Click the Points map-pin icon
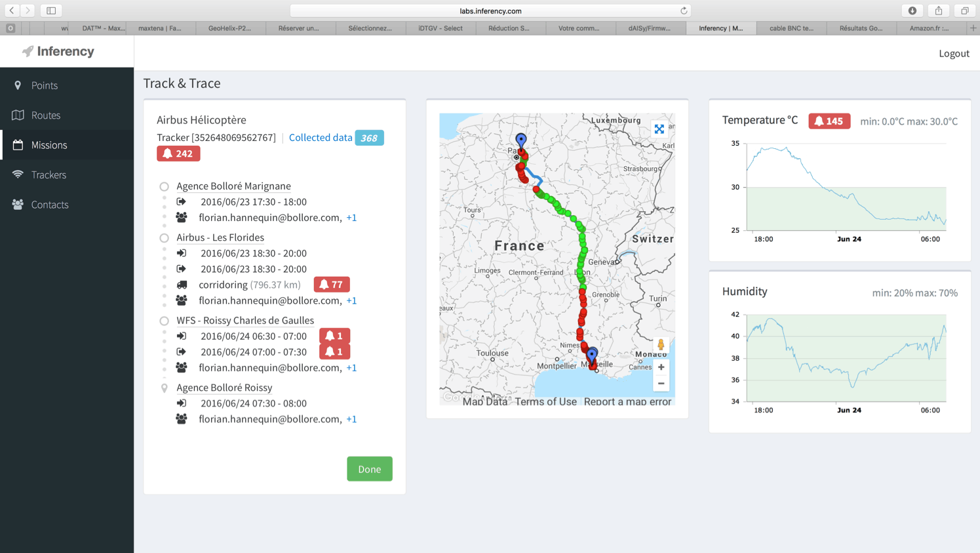Viewport: 980px width, 553px height. (18, 85)
